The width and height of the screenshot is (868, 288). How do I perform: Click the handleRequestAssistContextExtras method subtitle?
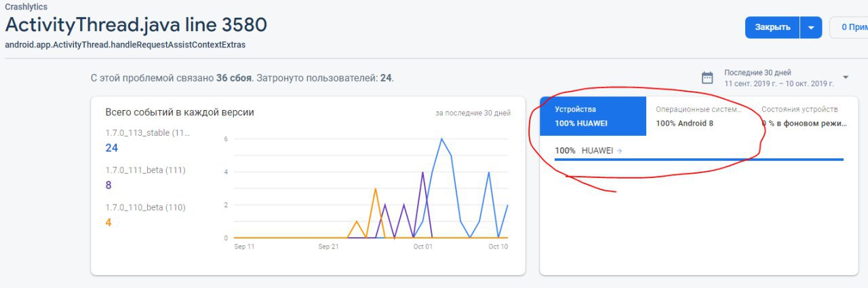pyautogui.click(x=125, y=45)
